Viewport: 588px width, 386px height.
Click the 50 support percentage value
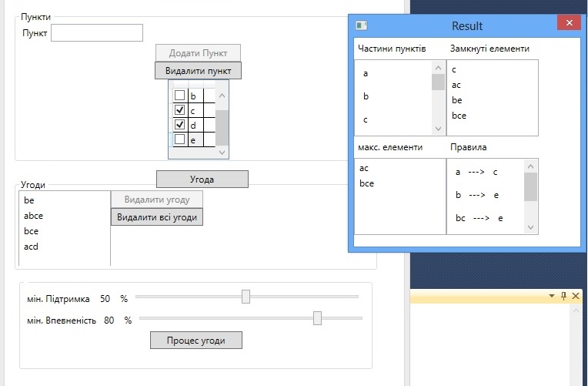point(105,299)
